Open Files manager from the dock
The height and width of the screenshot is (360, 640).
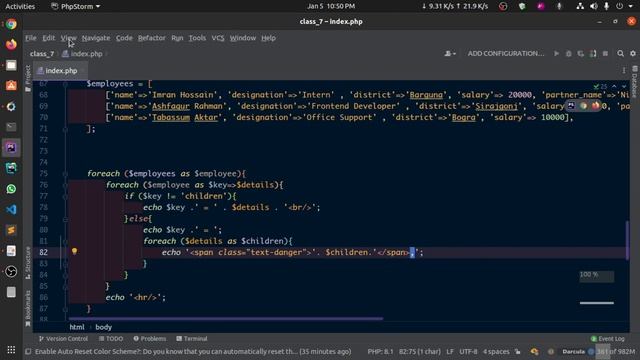(x=11, y=65)
